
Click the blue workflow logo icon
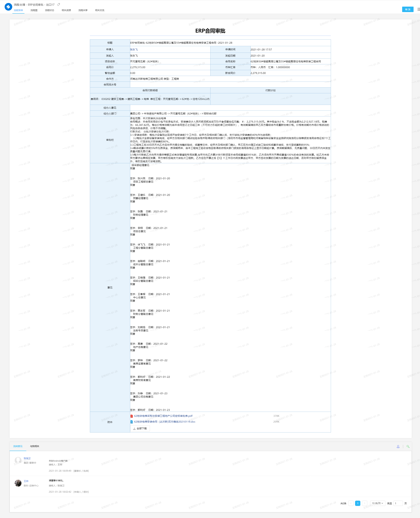coord(8,7)
